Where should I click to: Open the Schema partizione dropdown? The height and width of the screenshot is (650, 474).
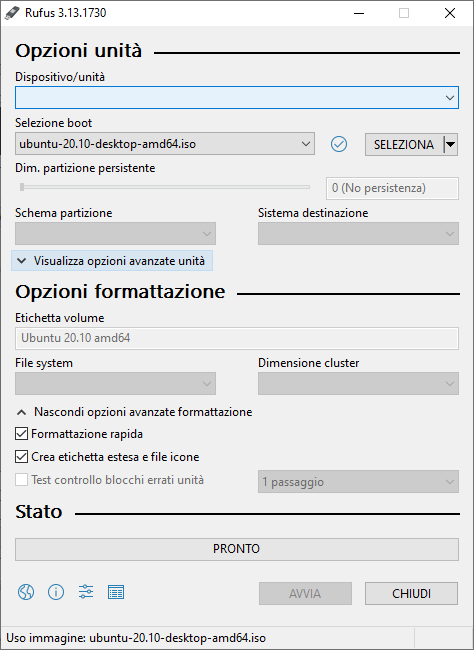pyautogui.click(x=115, y=233)
